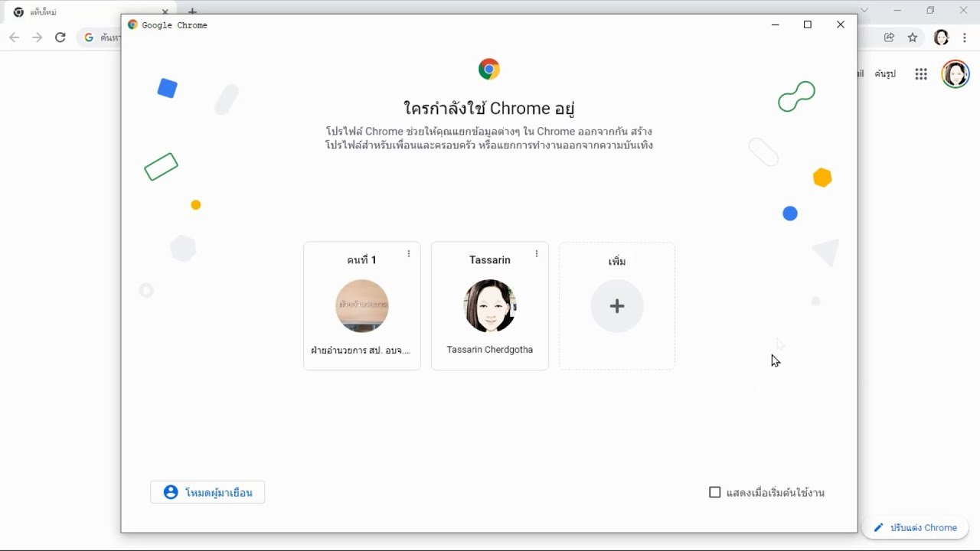This screenshot has width=980, height=551.
Task: Close the profile picker window
Action: (x=841, y=24)
